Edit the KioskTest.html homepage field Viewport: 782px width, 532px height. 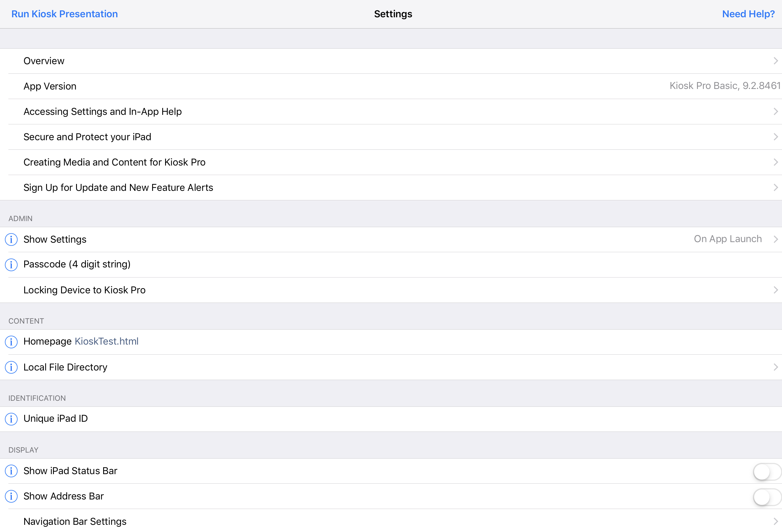106,341
